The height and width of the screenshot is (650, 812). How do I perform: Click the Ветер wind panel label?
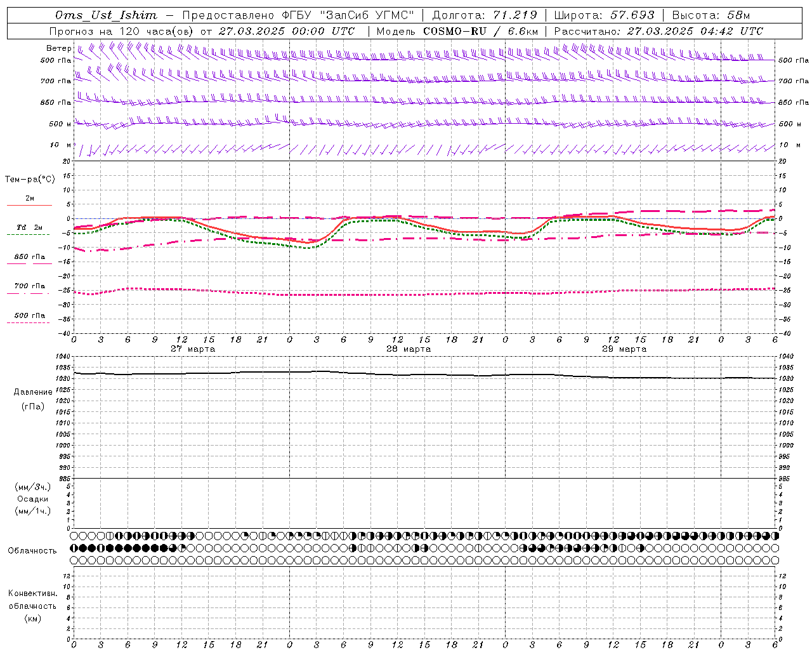(x=58, y=48)
